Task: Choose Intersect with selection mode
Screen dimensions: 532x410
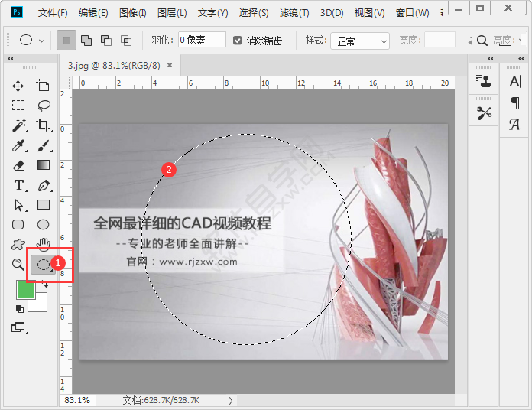Action: (x=126, y=41)
